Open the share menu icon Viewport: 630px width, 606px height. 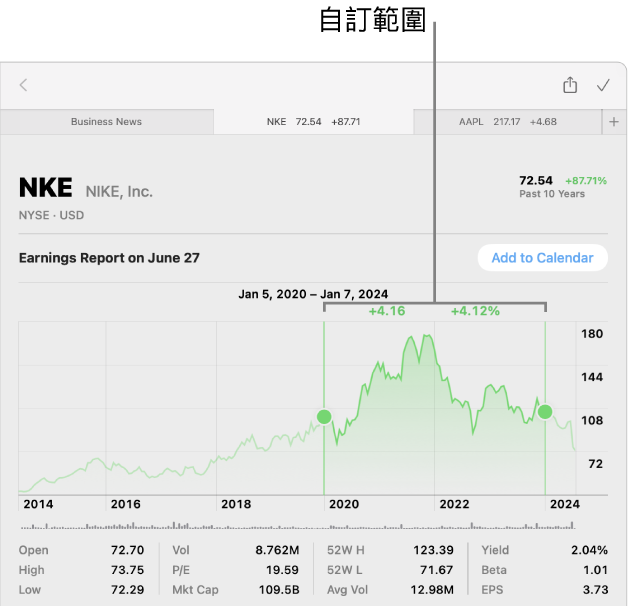coord(570,85)
